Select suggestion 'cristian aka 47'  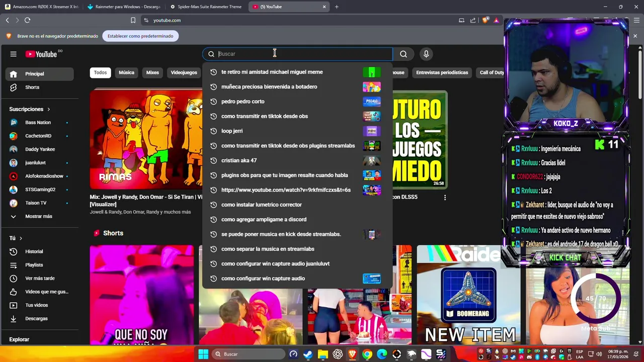[297, 160]
